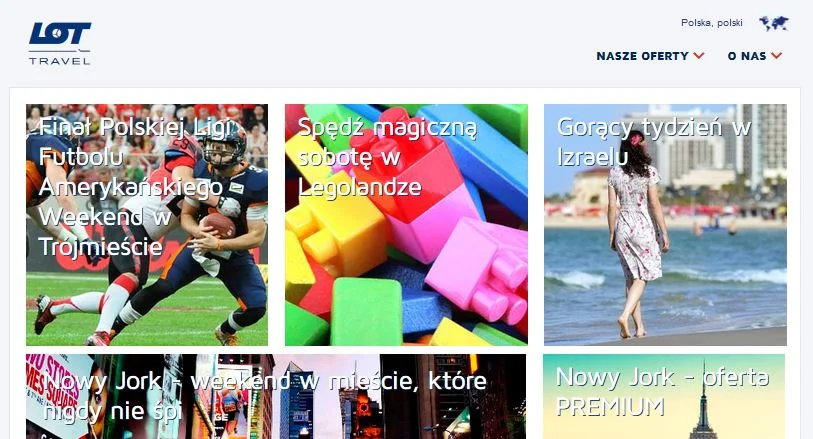Image resolution: width=813 pixels, height=439 pixels.
Task: Click the LOT Travel logo
Action: tap(60, 43)
